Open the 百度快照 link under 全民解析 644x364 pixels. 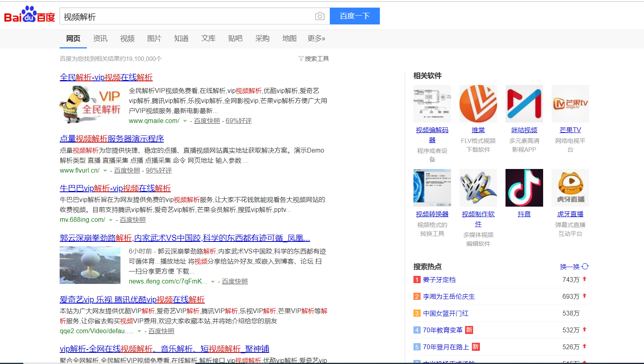207,121
